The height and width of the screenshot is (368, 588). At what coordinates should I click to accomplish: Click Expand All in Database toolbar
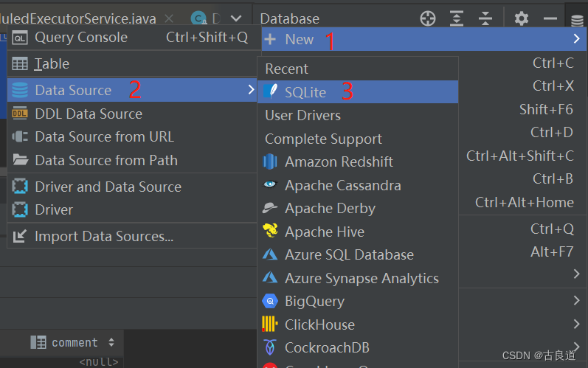click(457, 18)
